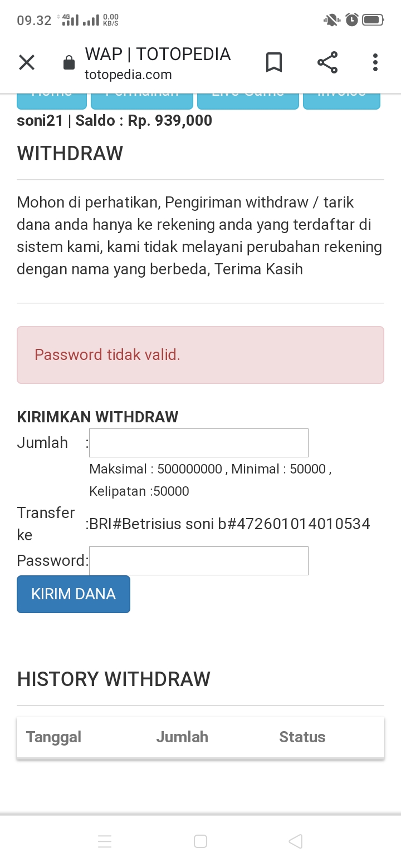Open the Permainan tab
The image size is (401, 868).
click(142, 100)
